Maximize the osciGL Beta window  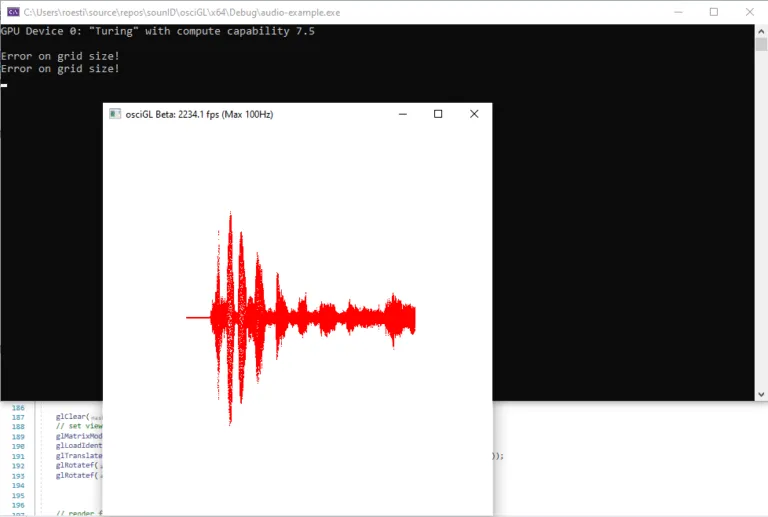(x=438, y=114)
